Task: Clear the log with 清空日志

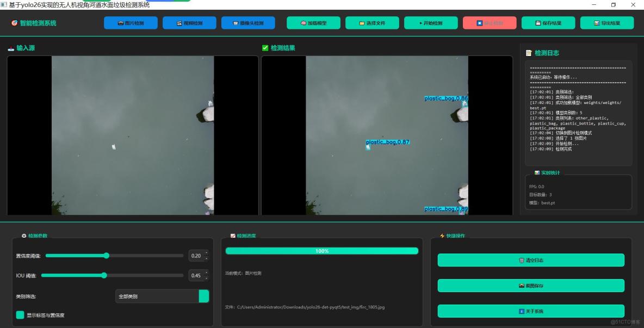Action: pyautogui.click(x=531, y=260)
